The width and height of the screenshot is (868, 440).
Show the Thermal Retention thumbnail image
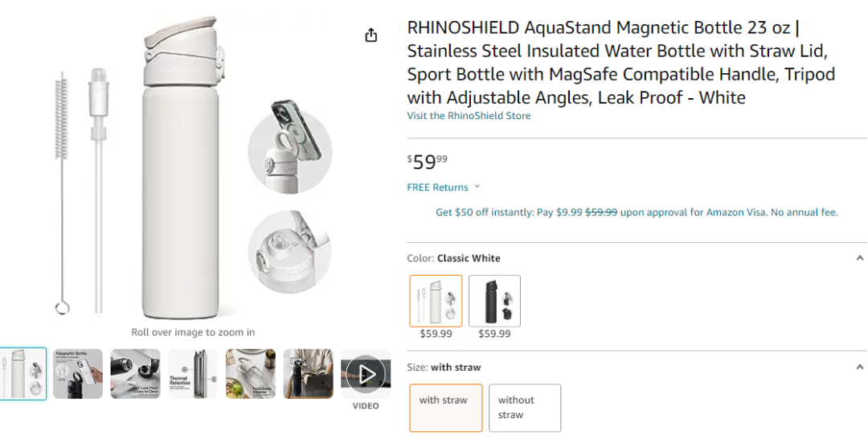tap(193, 374)
